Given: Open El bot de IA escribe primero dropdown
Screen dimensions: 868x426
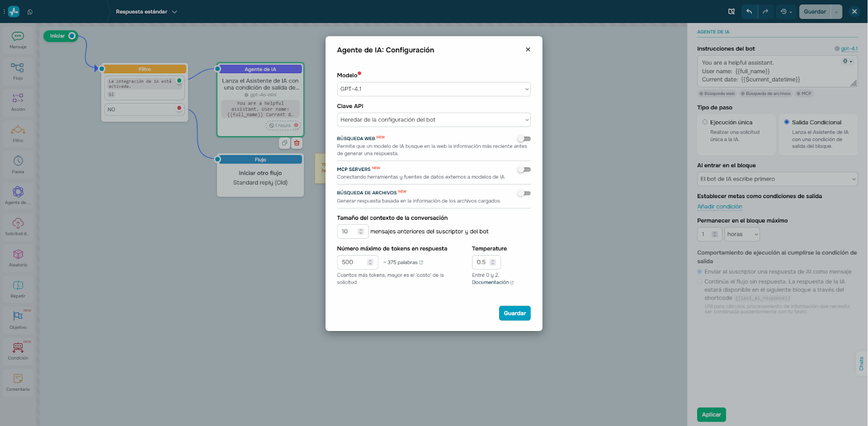Looking at the screenshot, I should [x=777, y=179].
